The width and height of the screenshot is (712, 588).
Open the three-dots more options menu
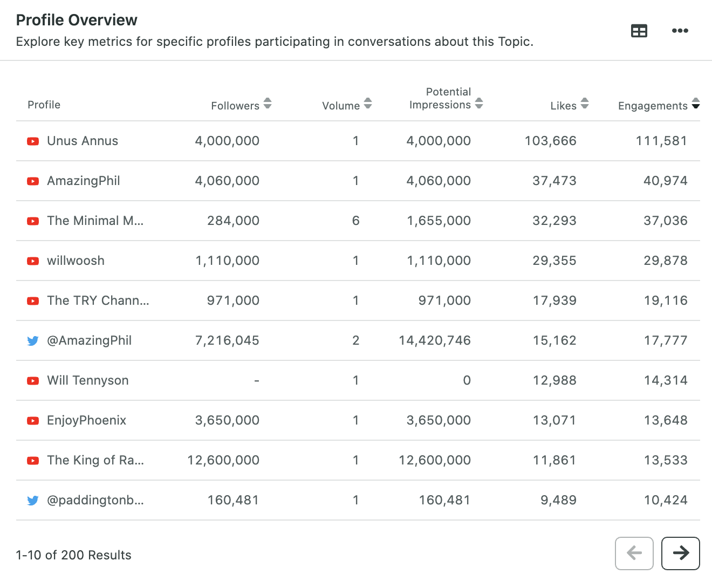[x=680, y=31]
